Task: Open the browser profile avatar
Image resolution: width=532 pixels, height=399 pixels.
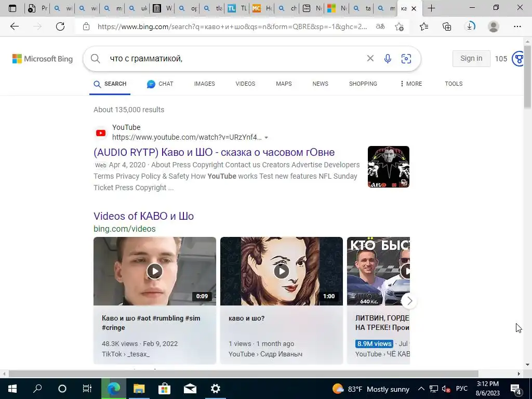Action: (494, 26)
